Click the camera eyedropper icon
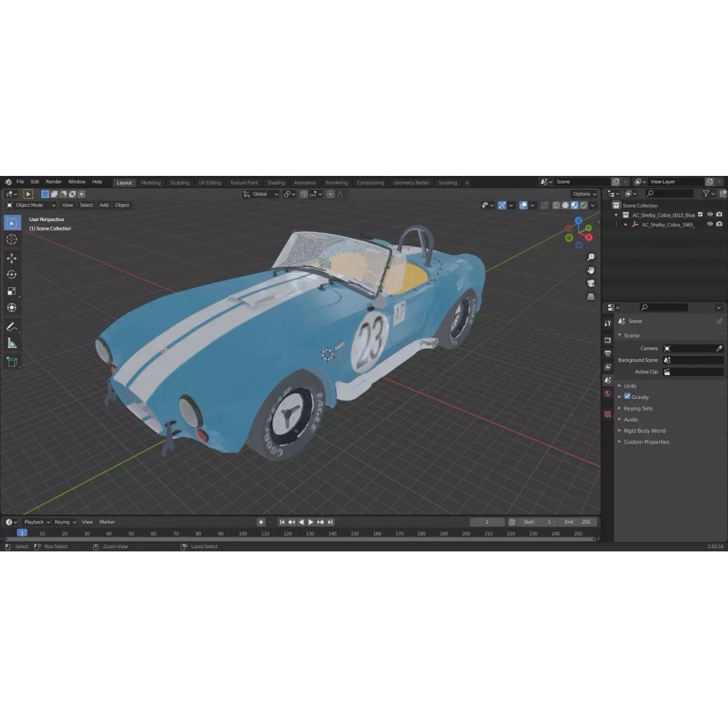 (719, 348)
